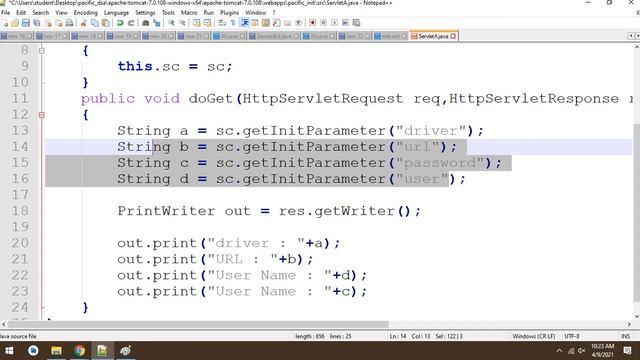Switch to the new 17 tab
The width and height of the screenshot is (640, 360).
click(52, 36)
